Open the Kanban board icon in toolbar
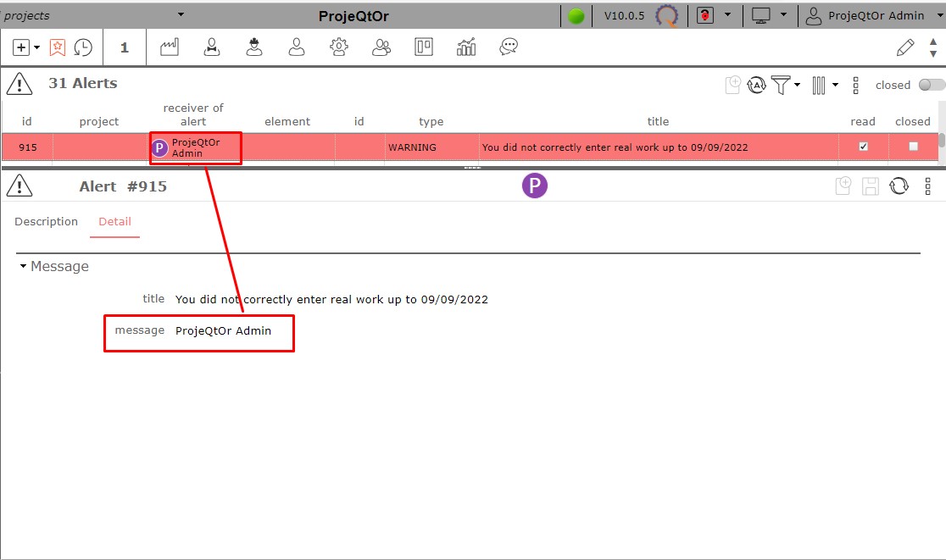946x560 pixels. click(424, 47)
